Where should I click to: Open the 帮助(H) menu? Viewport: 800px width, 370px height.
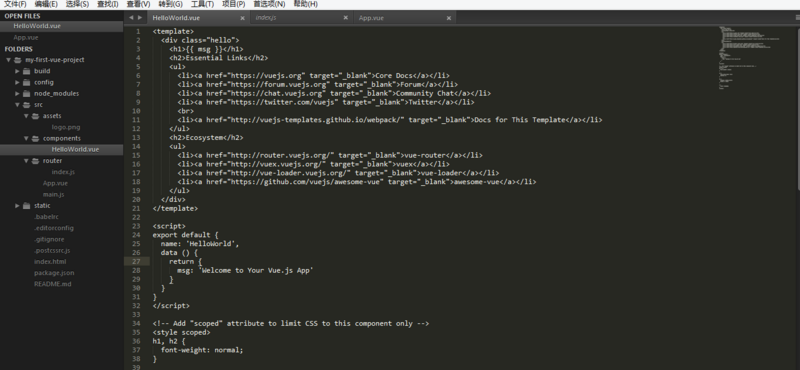[x=306, y=4]
